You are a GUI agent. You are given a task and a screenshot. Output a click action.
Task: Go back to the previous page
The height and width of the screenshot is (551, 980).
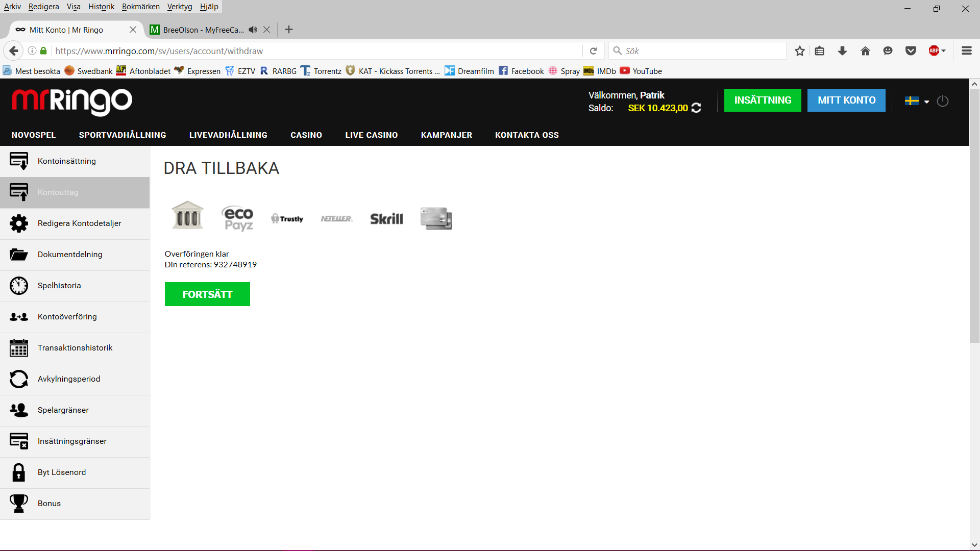(14, 51)
